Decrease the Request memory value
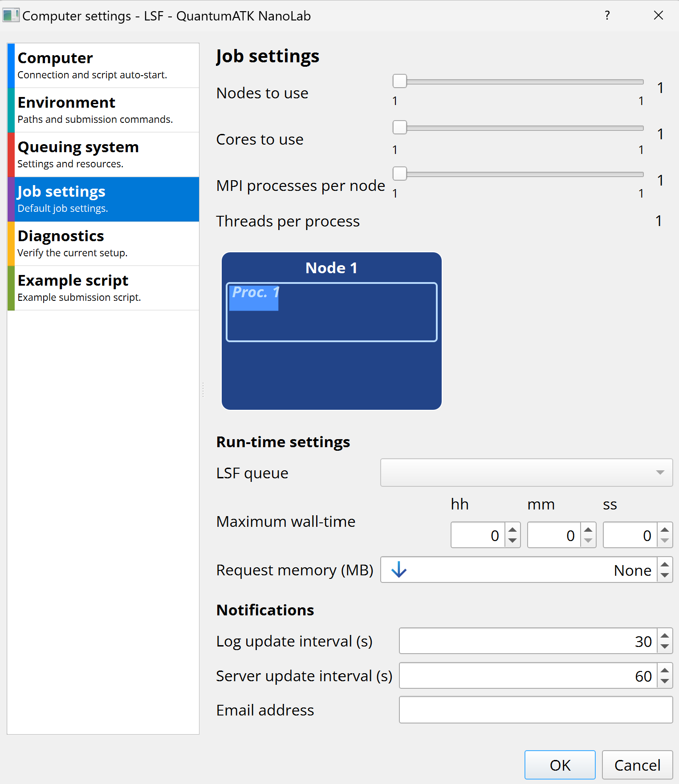Screen dimensions: 679x784 tap(665, 575)
